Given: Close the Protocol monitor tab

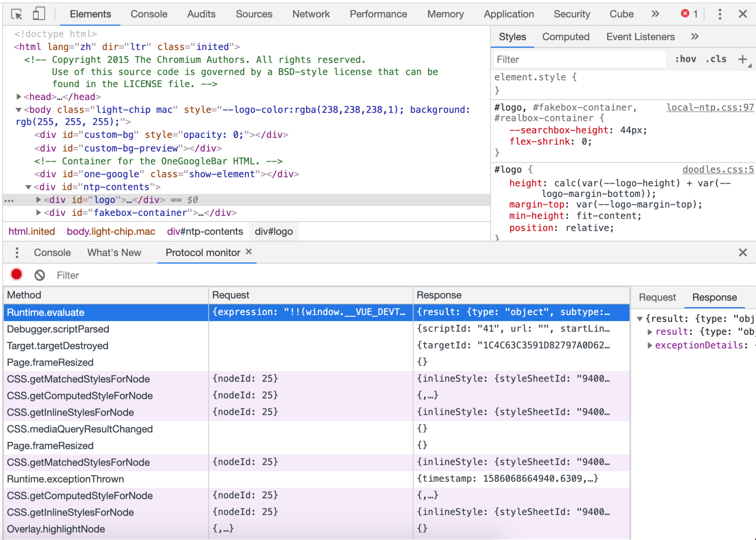Looking at the screenshot, I should [249, 252].
